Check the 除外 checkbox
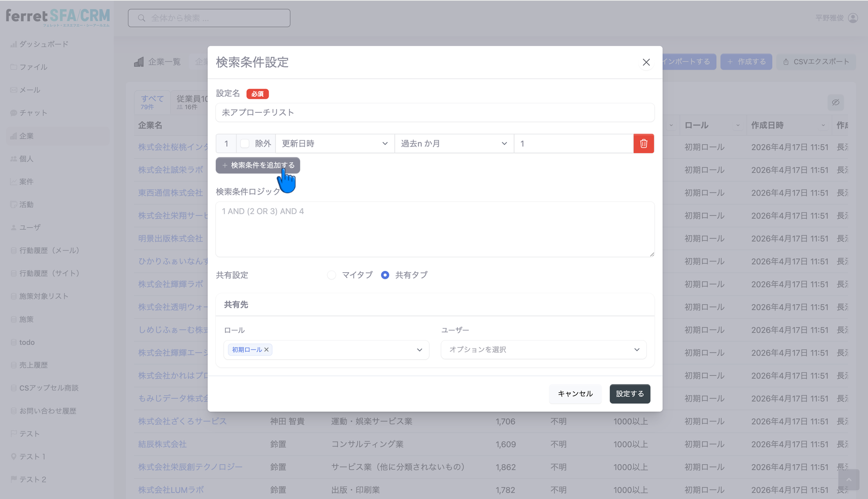The width and height of the screenshot is (868, 499). 245,144
